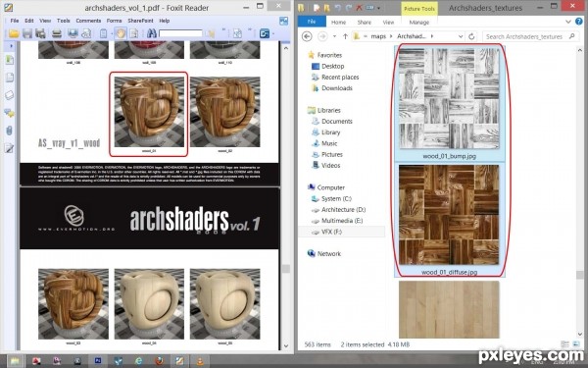Click the Print icon in Foxit Reader
Screen dimensions: 588x368
pyautogui.click(x=57, y=33)
